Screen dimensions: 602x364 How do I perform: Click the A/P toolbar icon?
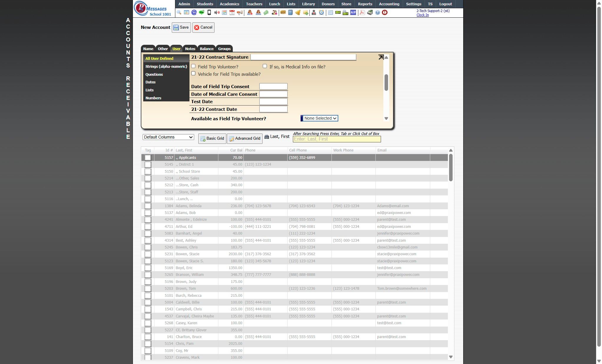point(353,12)
